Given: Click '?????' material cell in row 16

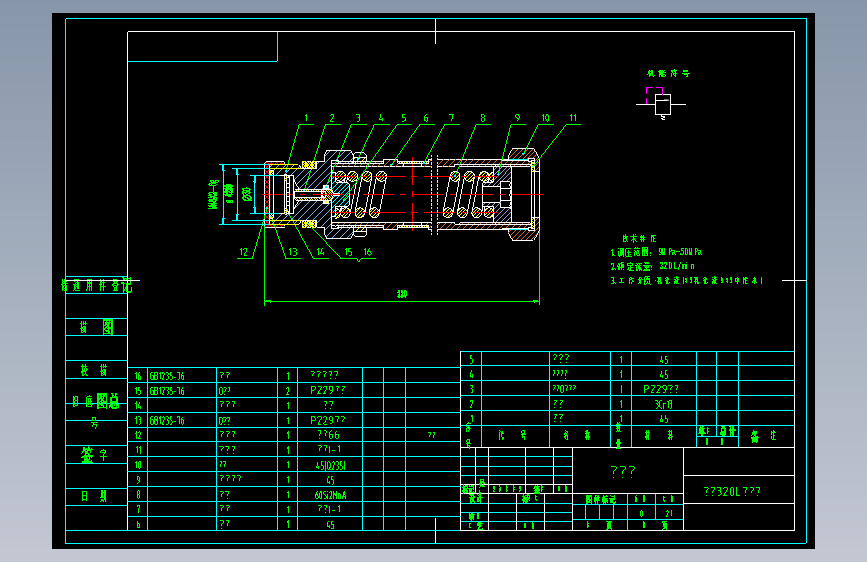Looking at the screenshot, I should (325, 375).
